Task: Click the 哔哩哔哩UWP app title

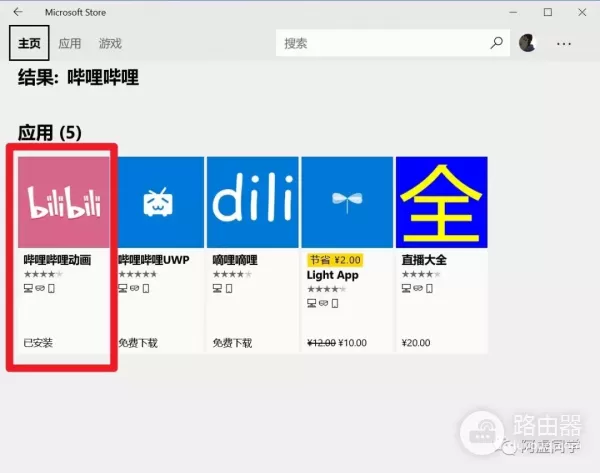Action: (x=154, y=260)
